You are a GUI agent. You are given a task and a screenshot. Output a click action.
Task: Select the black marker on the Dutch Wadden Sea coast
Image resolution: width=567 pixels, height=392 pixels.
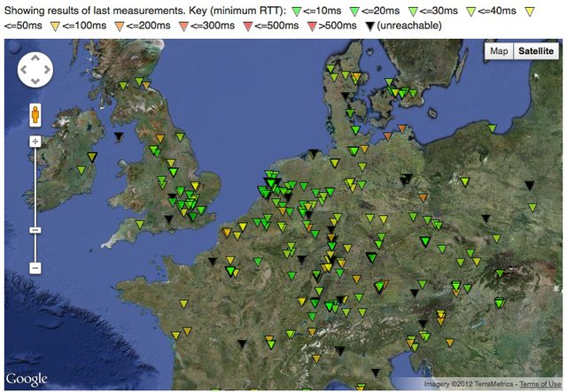tap(314, 154)
